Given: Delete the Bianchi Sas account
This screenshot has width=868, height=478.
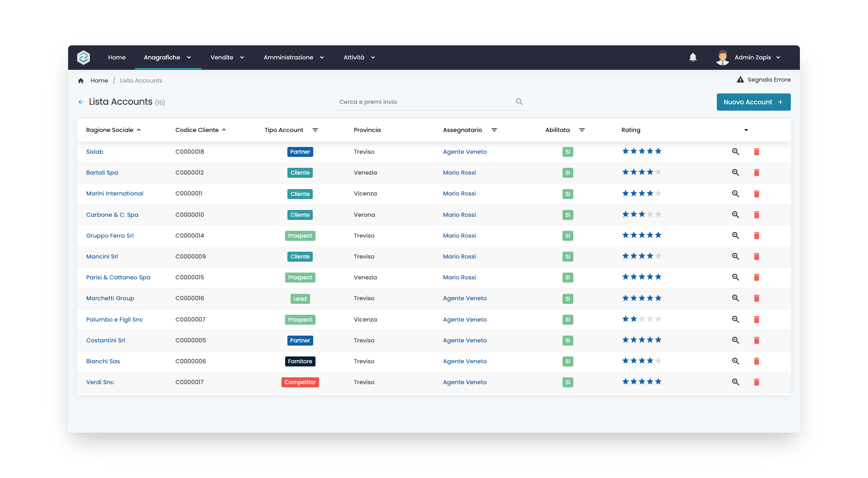Looking at the screenshot, I should (x=757, y=361).
